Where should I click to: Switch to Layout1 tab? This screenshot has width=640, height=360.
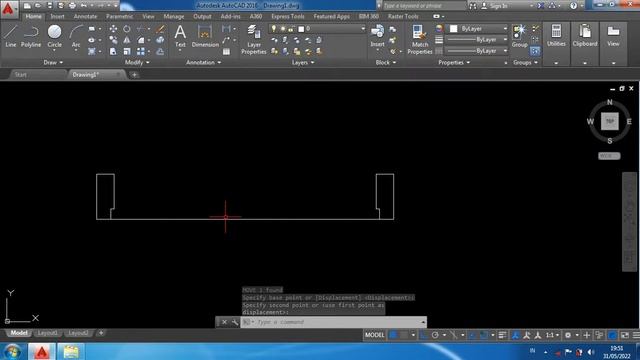pyautogui.click(x=47, y=333)
